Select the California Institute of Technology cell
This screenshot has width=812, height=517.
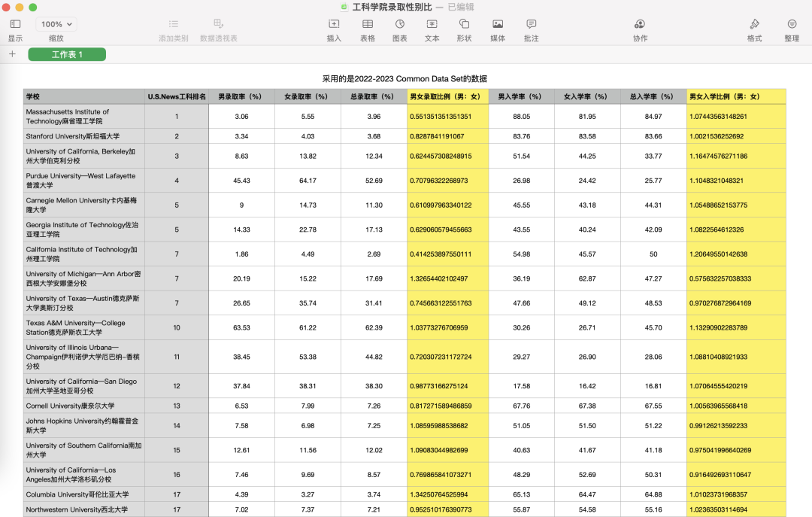(x=84, y=254)
